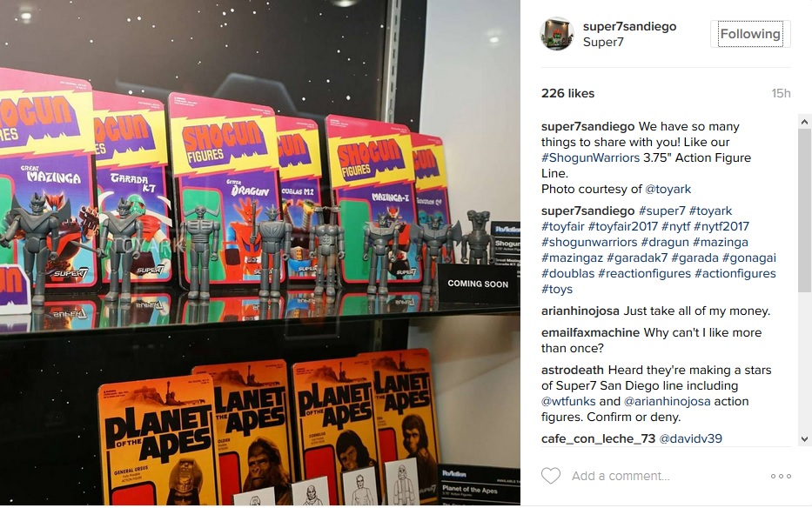812x508 pixels.
Task: Toggle the Following button
Action: (750, 34)
